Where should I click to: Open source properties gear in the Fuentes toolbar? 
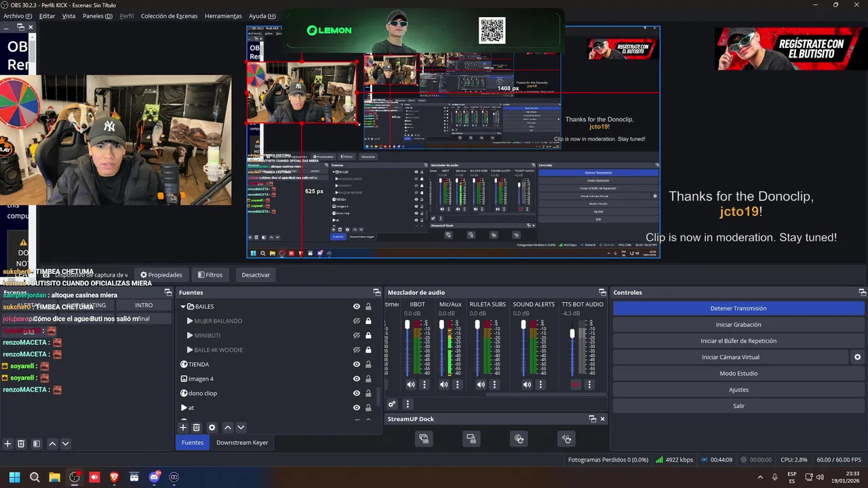(212, 428)
